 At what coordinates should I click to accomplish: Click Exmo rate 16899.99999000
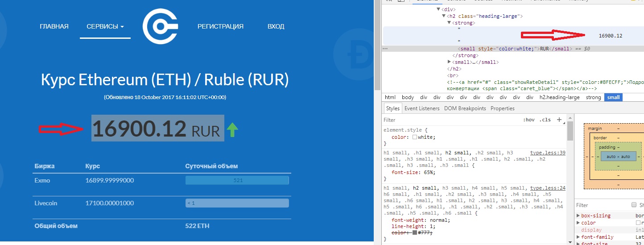110,180
